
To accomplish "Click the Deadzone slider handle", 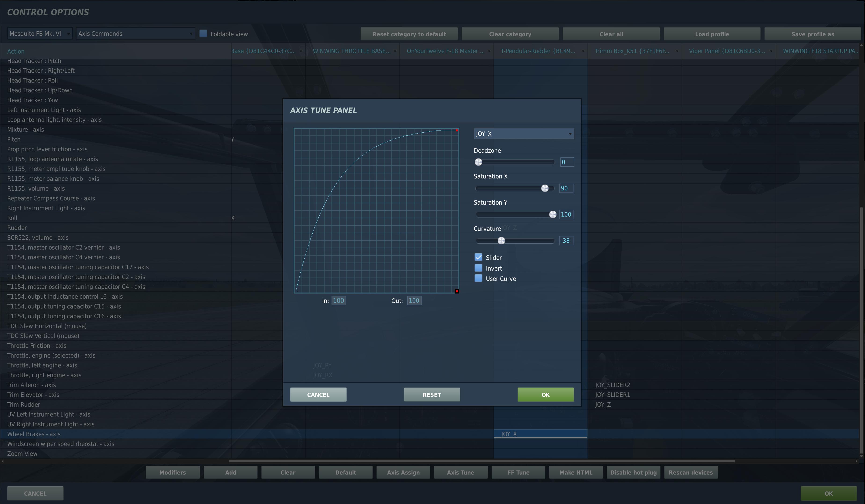I will [478, 162].
